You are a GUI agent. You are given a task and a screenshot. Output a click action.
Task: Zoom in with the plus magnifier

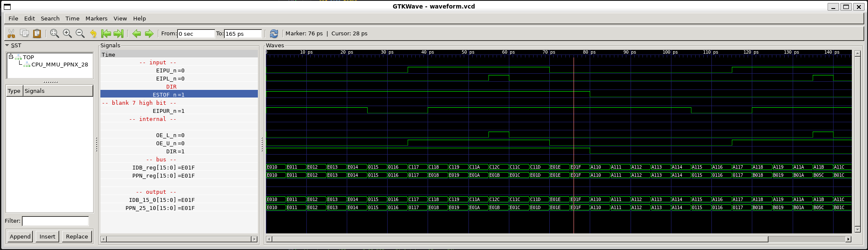point(67,33)
